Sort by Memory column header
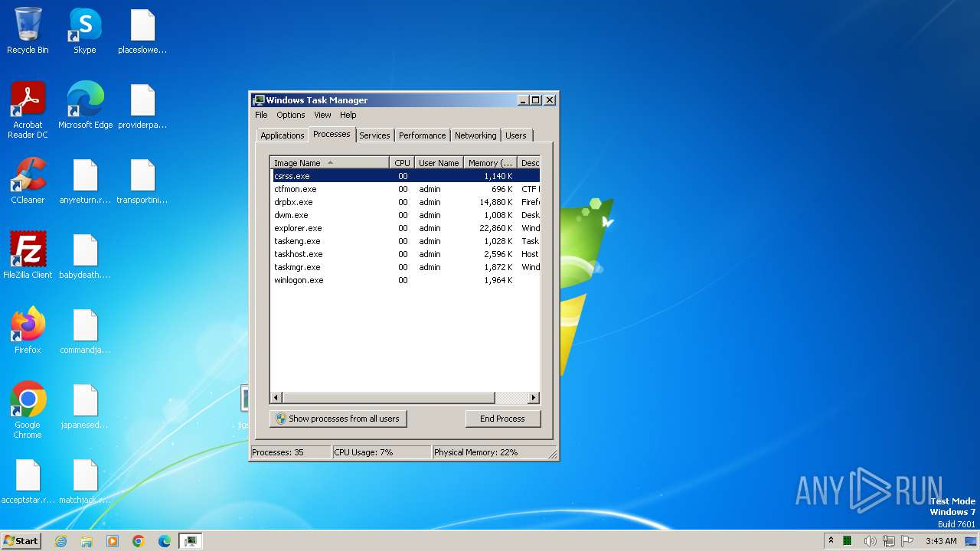 coord(490,163)
